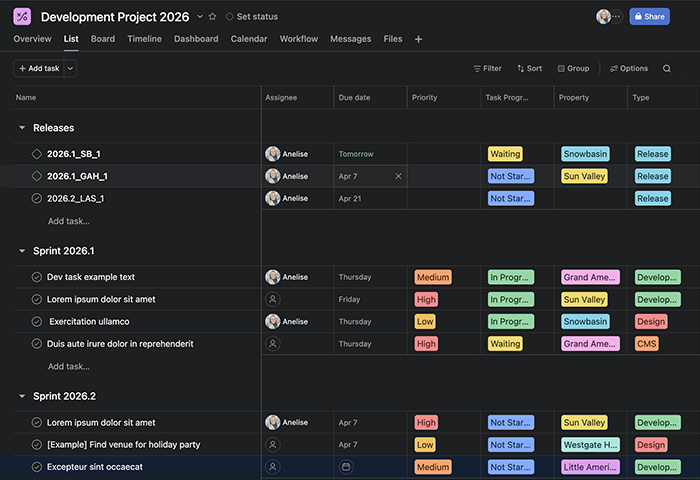Complete the Exercitation ullamco task
This screenshot has height=480, width=700.
[x=37, y=322]
